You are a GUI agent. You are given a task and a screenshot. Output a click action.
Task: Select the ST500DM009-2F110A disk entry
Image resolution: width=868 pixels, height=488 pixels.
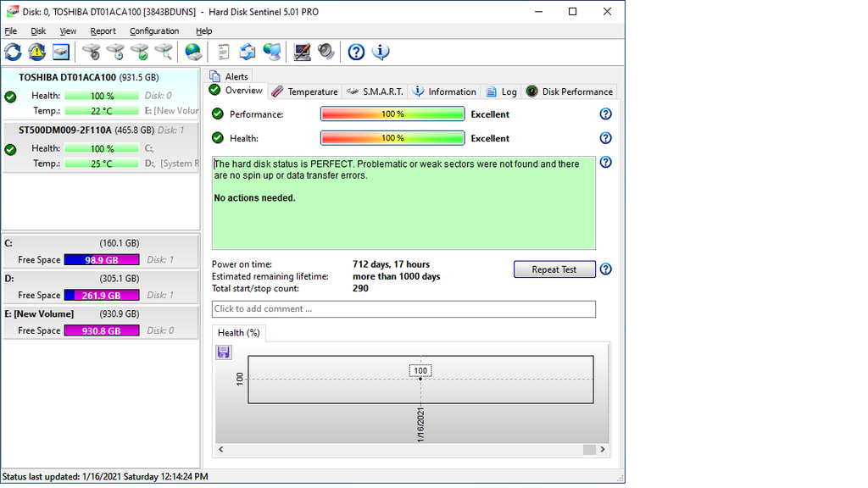coord(101,147)
